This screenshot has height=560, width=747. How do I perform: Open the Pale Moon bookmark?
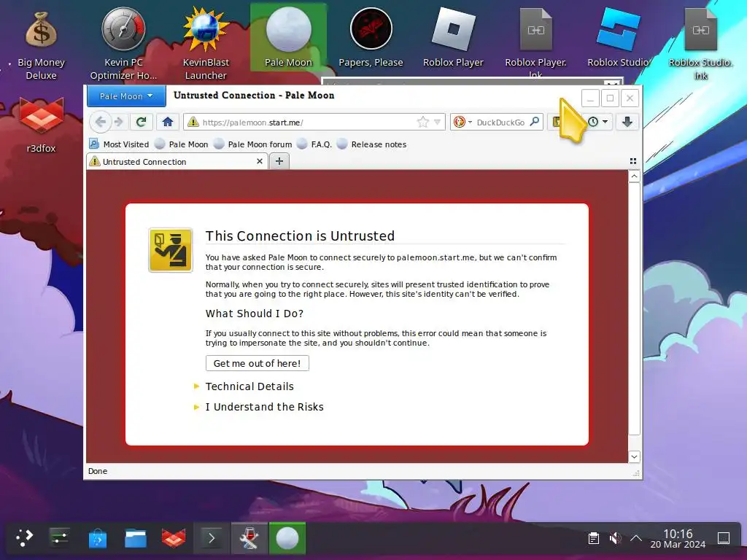click(x=182, y=144)
